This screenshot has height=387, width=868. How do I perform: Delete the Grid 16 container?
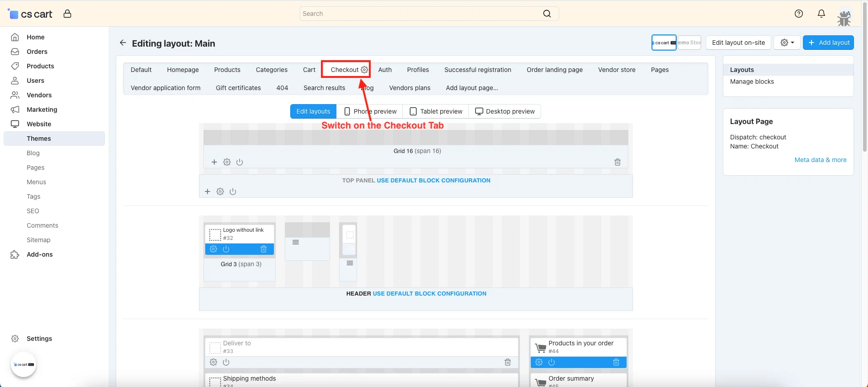pyautogui.click(x=618, y=162)
